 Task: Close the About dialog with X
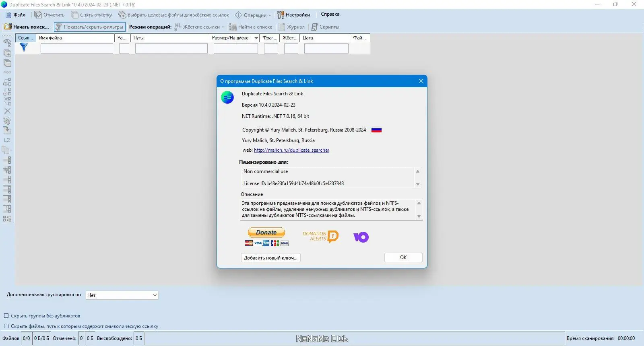tap(421, 81)
